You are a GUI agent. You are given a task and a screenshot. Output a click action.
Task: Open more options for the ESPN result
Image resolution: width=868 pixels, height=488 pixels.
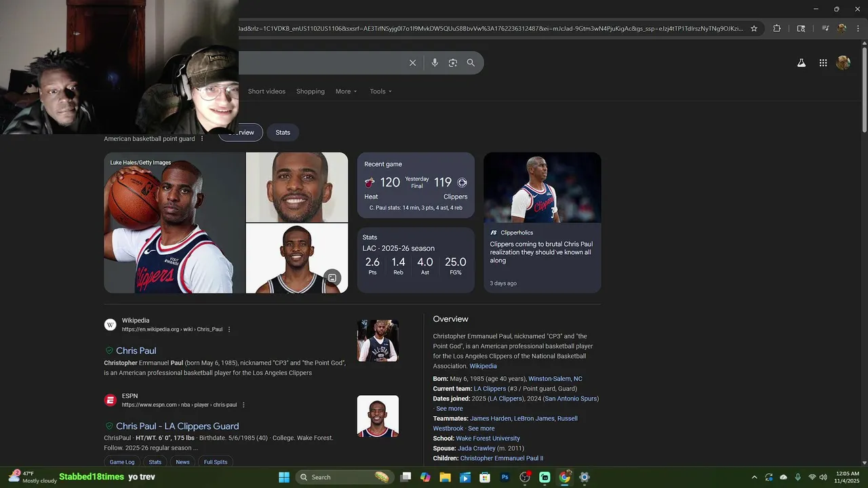(243, 405)
